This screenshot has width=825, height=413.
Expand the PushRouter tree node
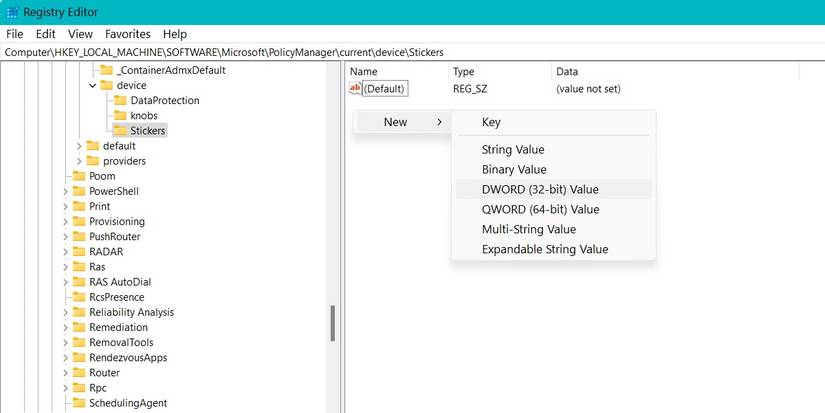coord(65,237)
